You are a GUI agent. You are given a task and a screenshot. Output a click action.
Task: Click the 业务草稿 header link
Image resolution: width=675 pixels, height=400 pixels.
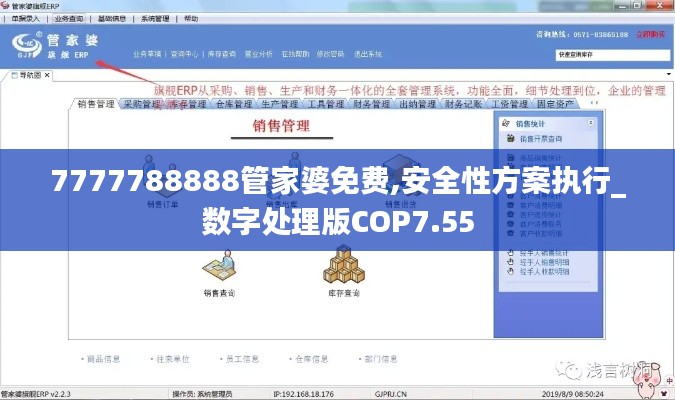click(147, 54)
